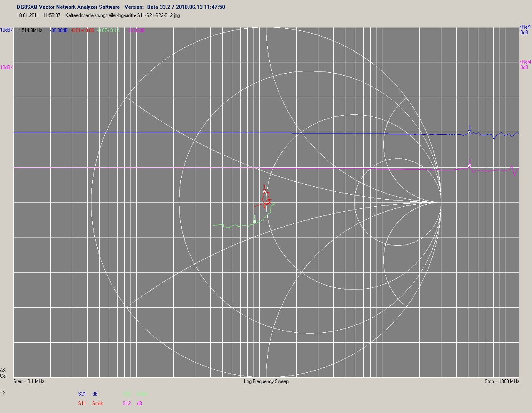The height and width of the screenshot is (413, 532).
Task: Open display type 'dB' next to S21
Action: pos(95,394)
